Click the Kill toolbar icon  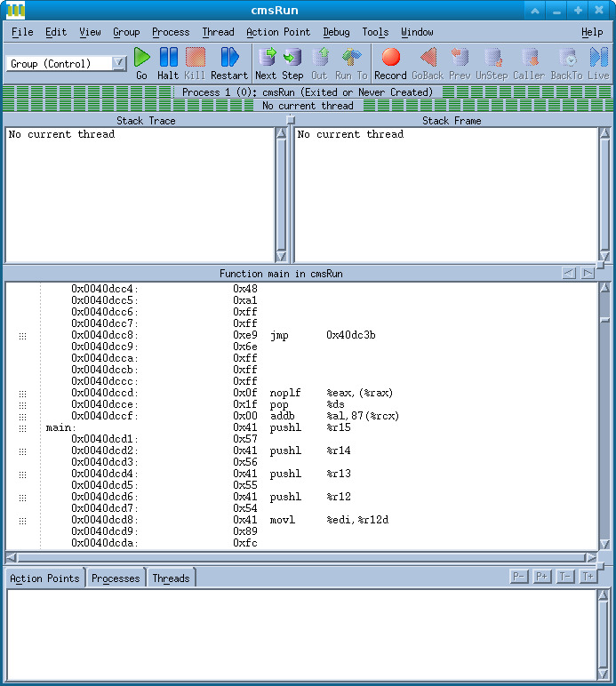(x=195, y=63)
